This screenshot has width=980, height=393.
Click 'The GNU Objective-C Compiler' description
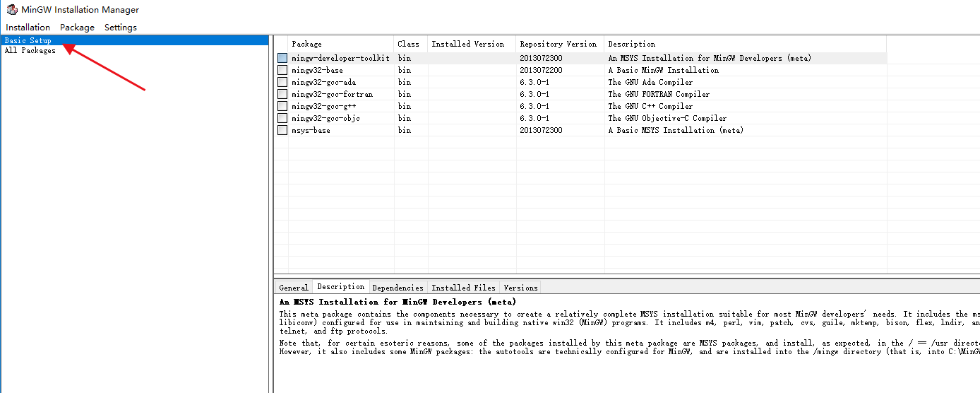pyautogui.click(x=667, y=118)
